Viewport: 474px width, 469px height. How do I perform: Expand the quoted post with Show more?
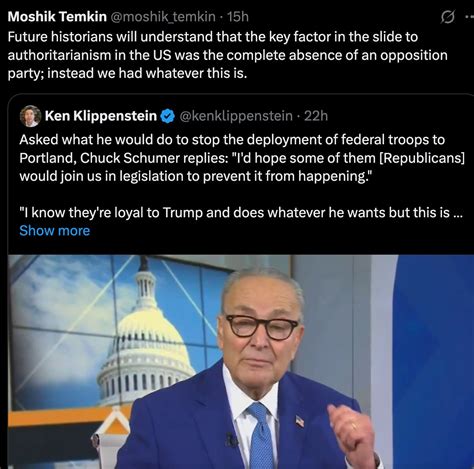tap(55, 231)
